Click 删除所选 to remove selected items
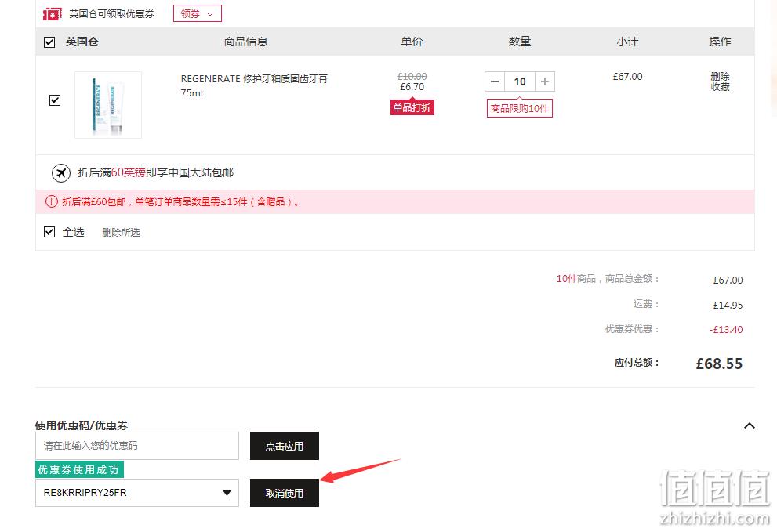 coord(121,233)
